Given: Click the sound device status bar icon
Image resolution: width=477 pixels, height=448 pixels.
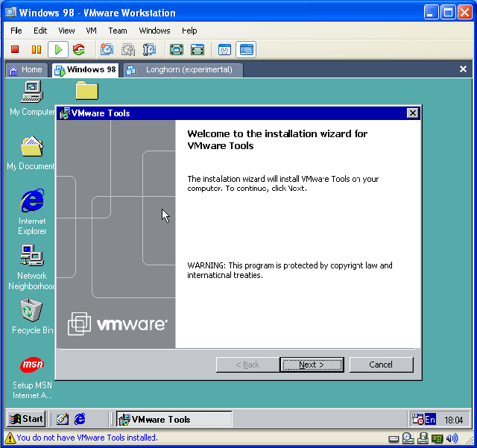Looking at the screenshot, I should pos(452,438).
